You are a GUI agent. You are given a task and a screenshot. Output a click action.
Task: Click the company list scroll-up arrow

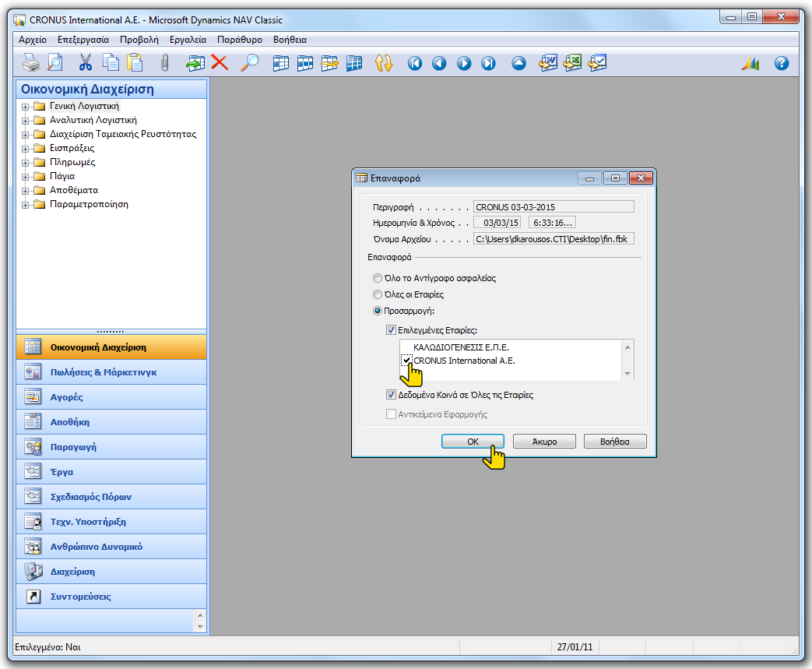(627, 347)
